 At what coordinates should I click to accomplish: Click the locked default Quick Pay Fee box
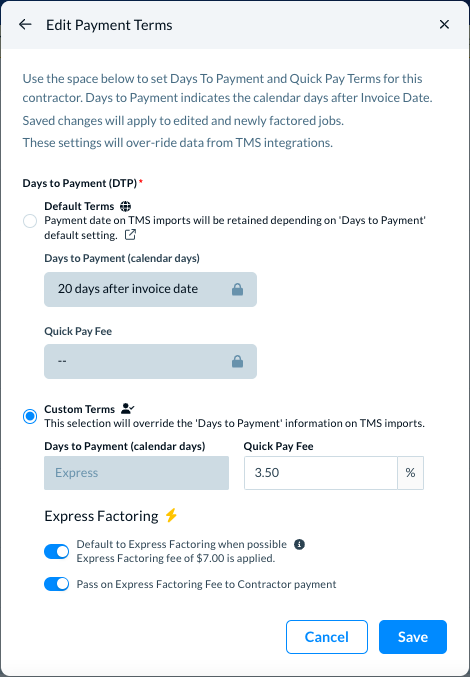[x=150, y=361]
